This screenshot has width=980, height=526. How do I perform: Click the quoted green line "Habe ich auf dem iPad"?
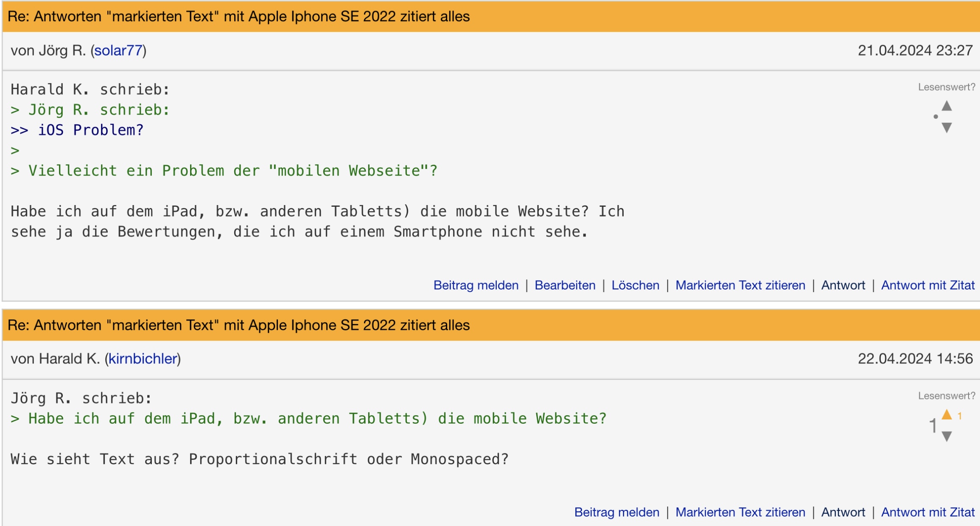point(309,419)
